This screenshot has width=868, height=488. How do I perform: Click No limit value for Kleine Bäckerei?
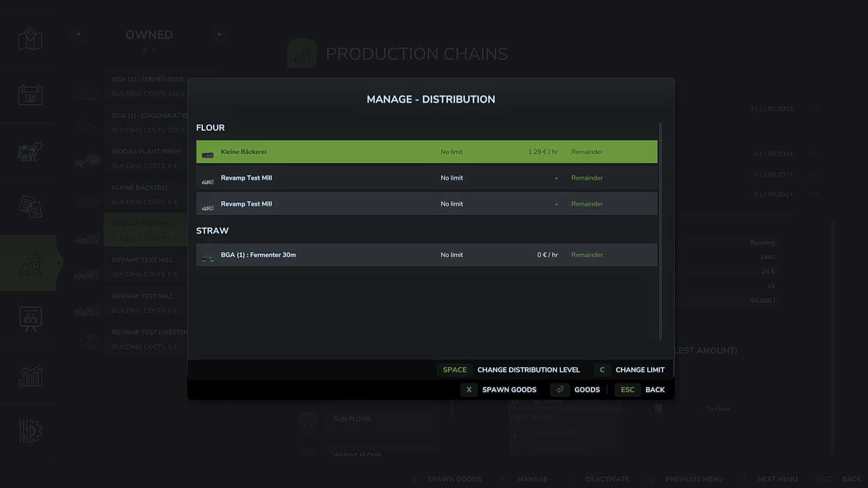point(451,152)
